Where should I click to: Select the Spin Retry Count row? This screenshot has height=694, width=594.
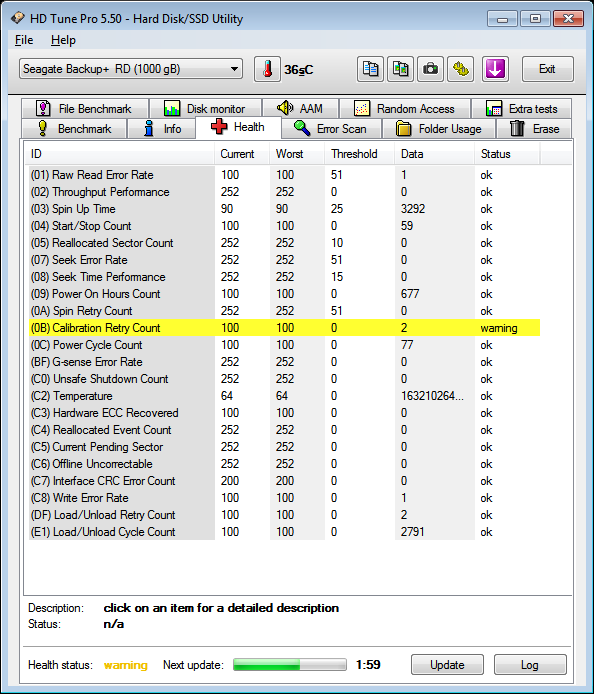pyautogui.click(x=285, y=311)
